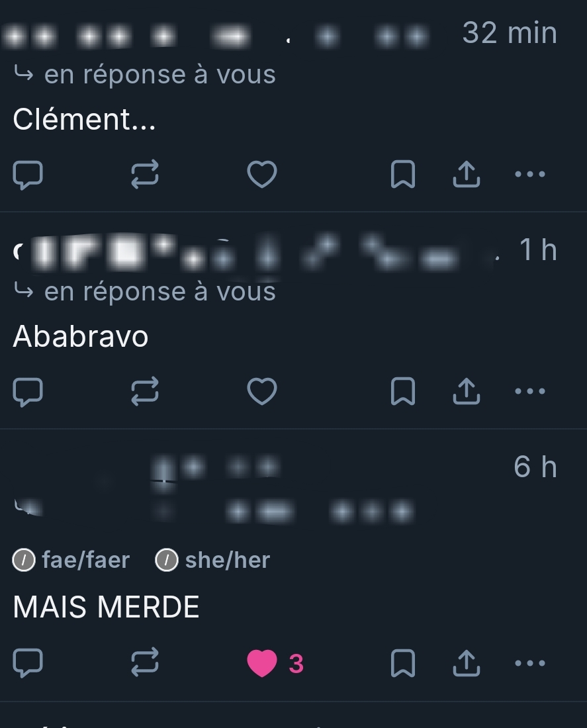Reply to the "Clément..." post

28,175
